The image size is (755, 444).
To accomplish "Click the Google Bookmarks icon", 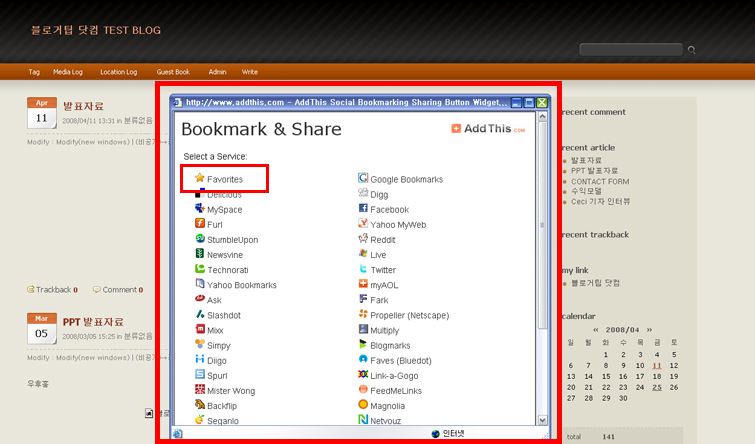I will point(363,178).
